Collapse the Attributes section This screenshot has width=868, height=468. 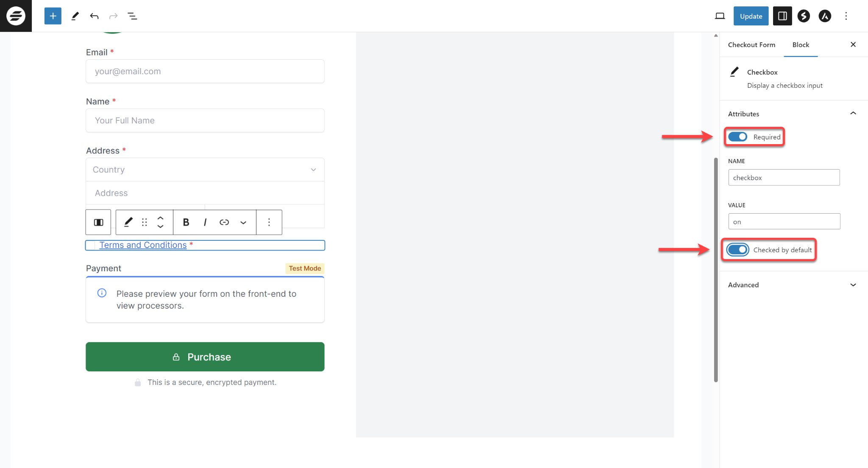(853, 113)
